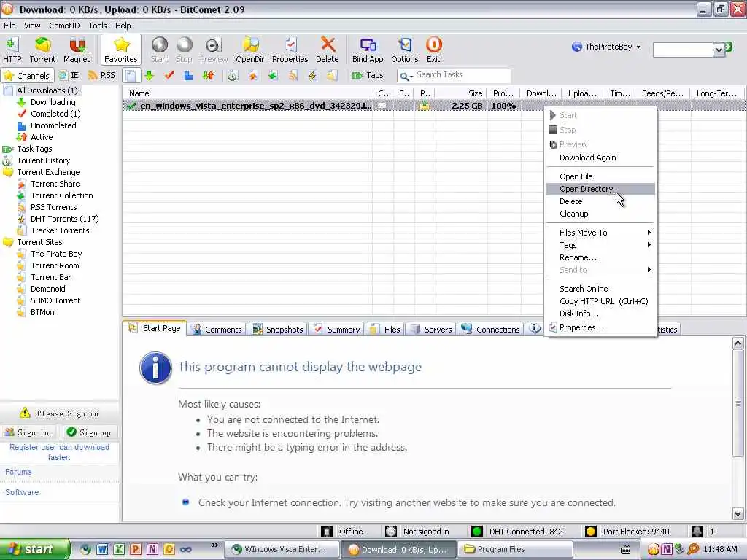Click Register user can download faster link

[59, 452]
